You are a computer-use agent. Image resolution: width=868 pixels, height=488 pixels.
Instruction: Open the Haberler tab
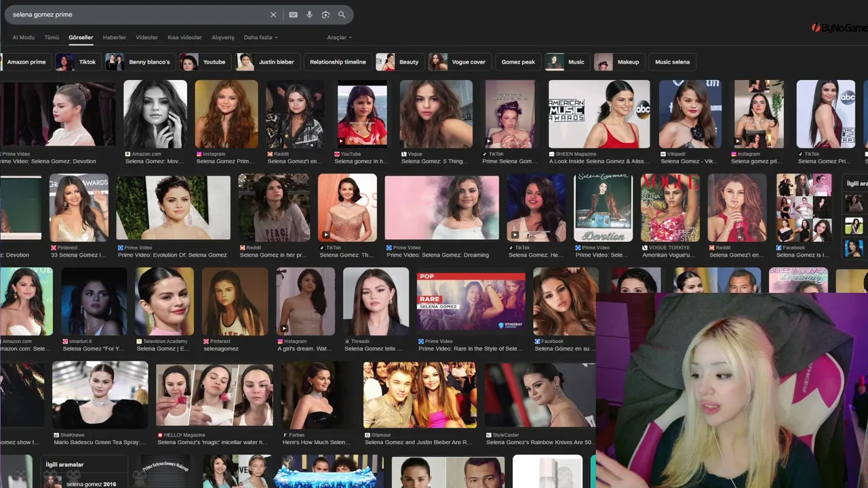pyautogui.click(x=114, y=37)
